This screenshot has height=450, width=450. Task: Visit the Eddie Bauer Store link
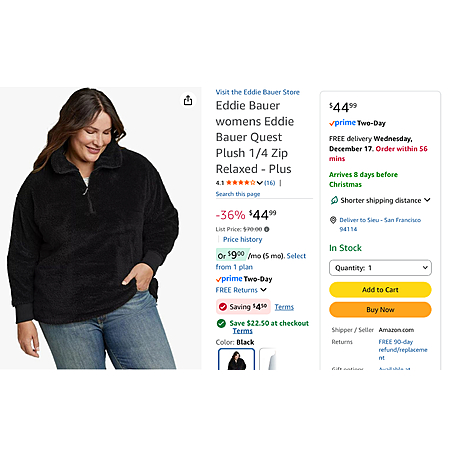[258, 92]
